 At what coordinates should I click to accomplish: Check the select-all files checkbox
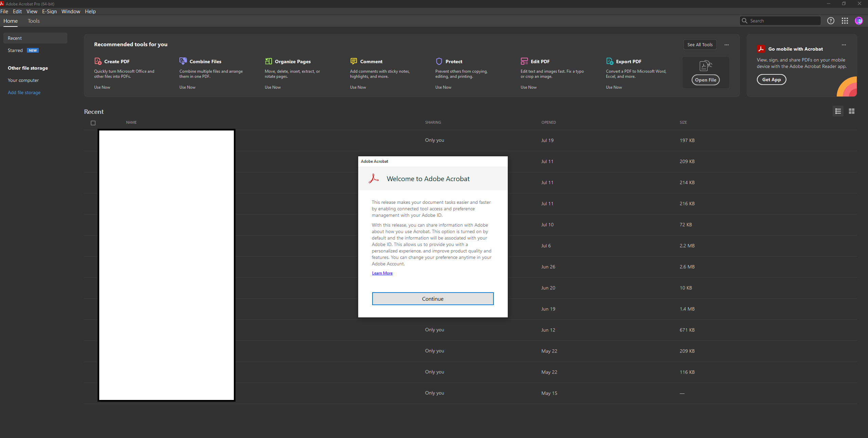(93, 123)
